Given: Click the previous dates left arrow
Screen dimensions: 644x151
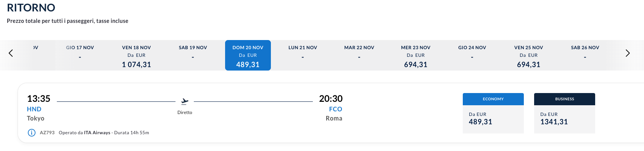Looking at the screenshot, I should pos(11,53).
